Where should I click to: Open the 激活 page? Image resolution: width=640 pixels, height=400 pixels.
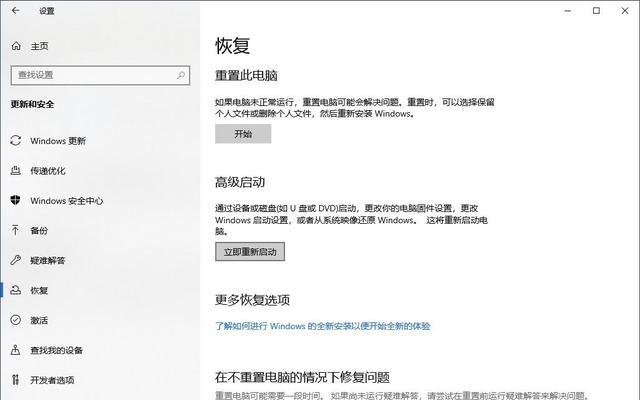point(39,320)
